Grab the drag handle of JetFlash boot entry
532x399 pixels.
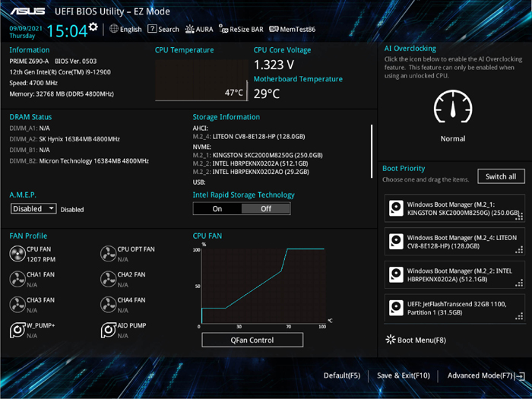point(519,316)
